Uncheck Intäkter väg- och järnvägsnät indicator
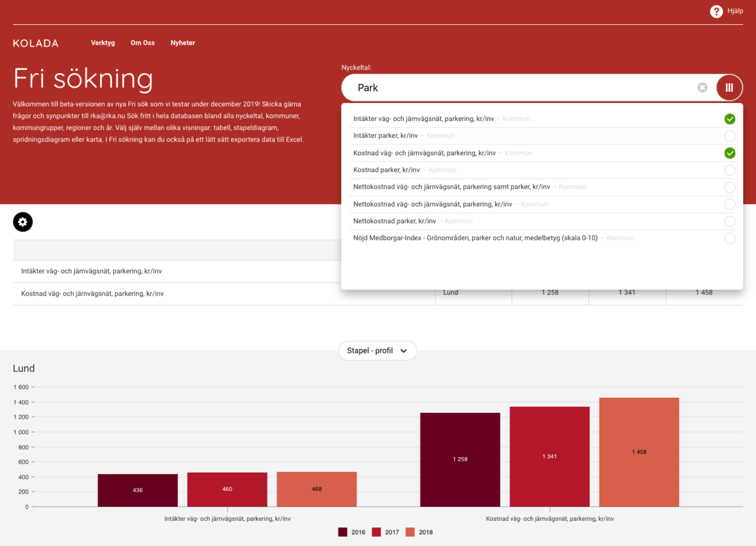The image size is (756, 546). 730,119
